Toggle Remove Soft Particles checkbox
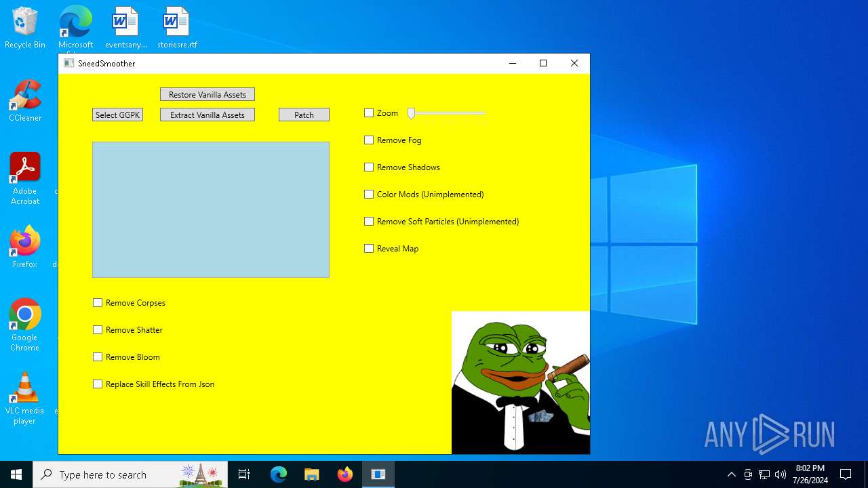 (x=369, y=222)
